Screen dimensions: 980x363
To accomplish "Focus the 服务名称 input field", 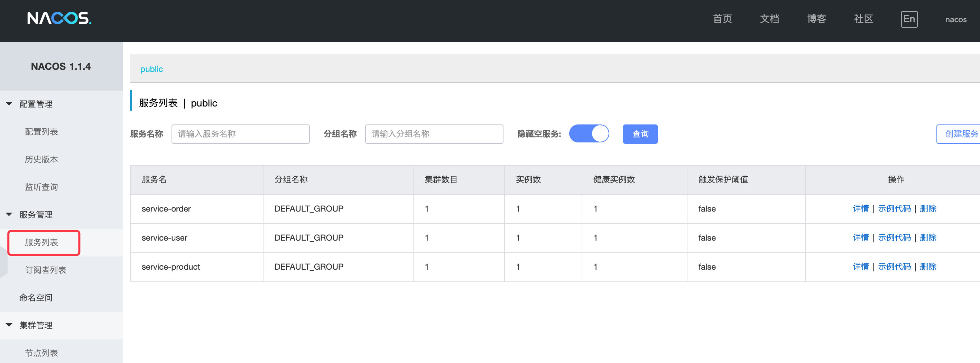I will click(x=240, y=134).
